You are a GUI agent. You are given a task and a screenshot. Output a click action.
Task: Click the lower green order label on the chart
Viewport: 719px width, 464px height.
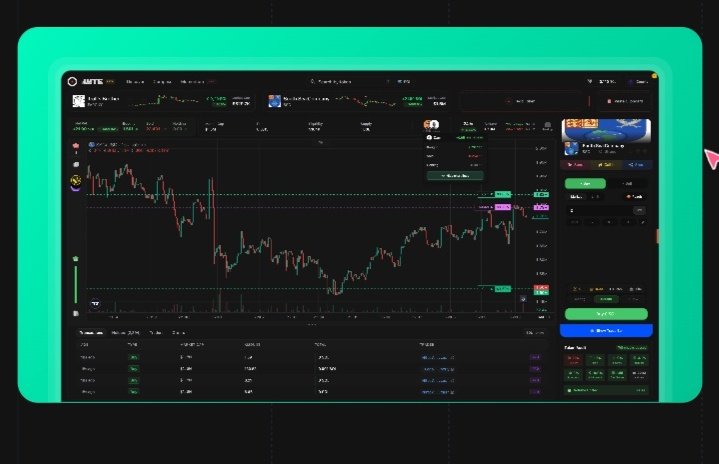coord(503,289)
